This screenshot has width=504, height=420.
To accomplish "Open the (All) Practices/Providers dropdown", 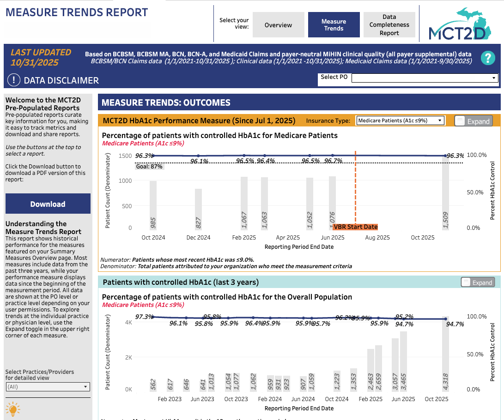I will click(48, 387).
